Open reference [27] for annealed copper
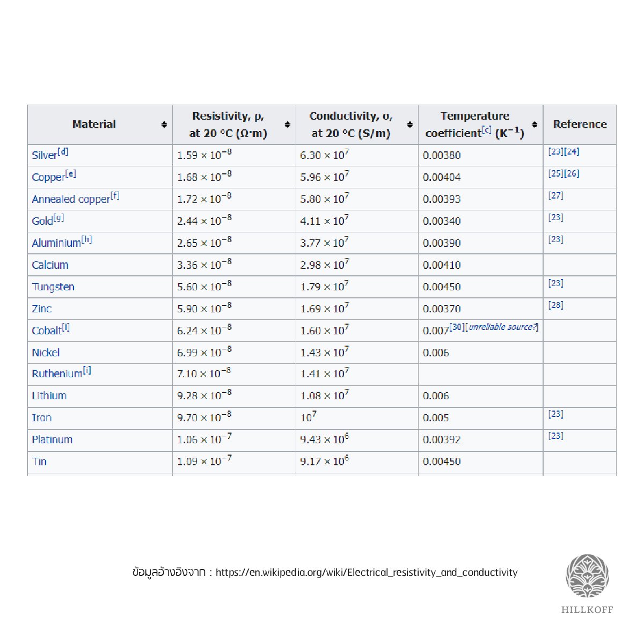 555,195
